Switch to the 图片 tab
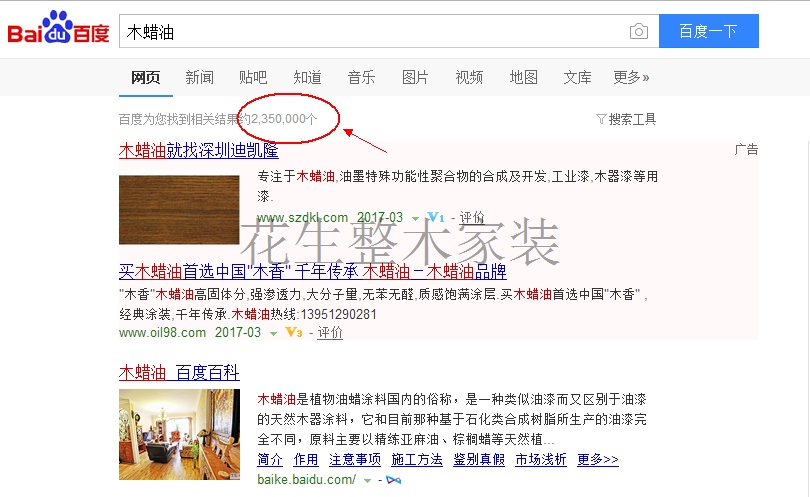Screen dimensions: 810x497 pyautogui.click(x=415, y=77)
